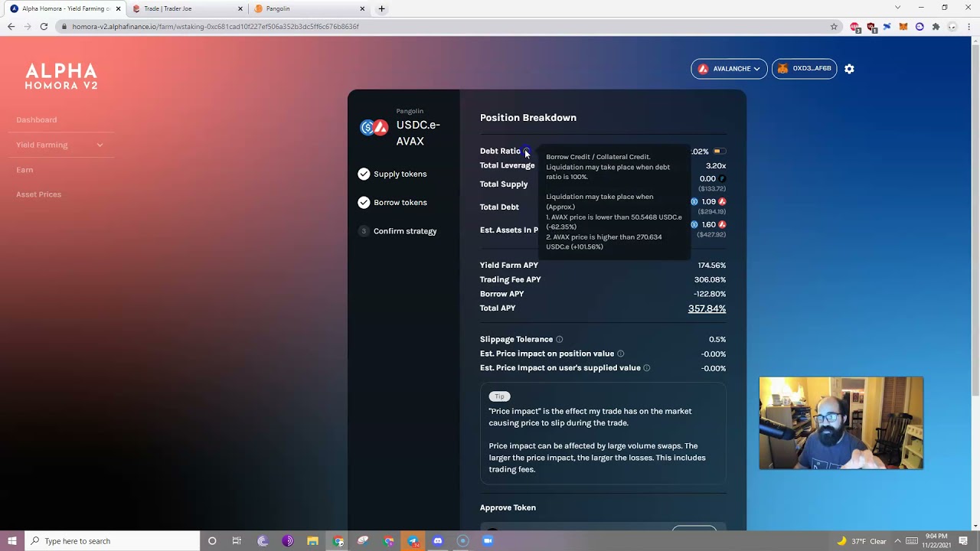Open a new browser tab
Screen dimensions: 980x551
[x=382, y=9]
